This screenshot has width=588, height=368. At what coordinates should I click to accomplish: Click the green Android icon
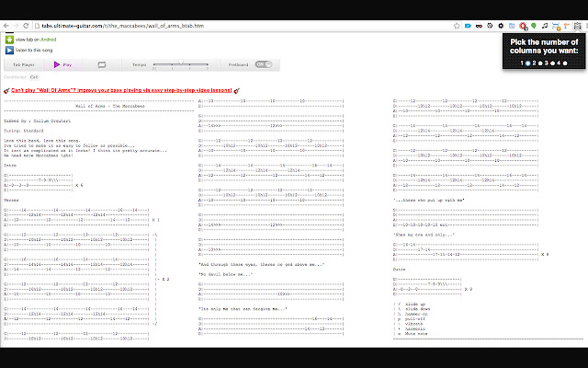(x=9, y=39)
